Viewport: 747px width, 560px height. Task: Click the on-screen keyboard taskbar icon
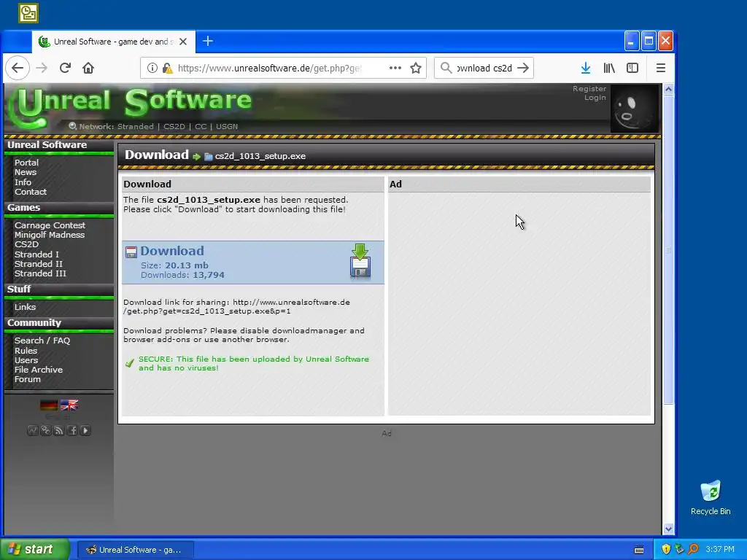(x=639, y=550)
